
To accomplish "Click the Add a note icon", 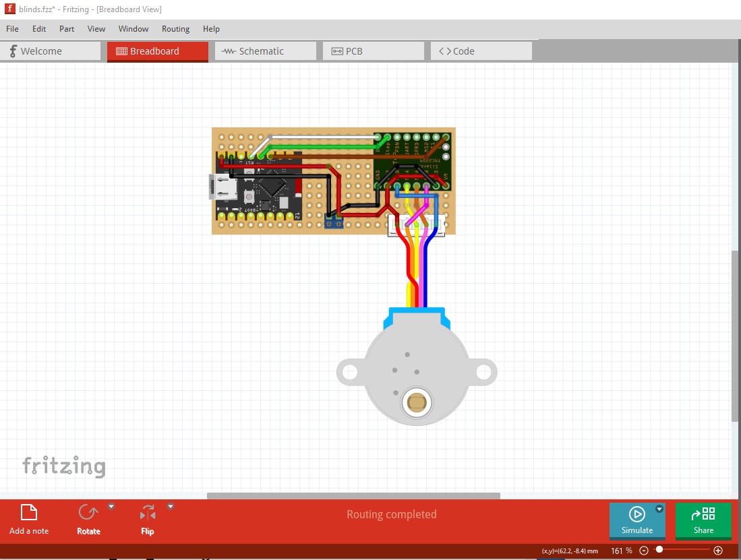I will 29,513.
